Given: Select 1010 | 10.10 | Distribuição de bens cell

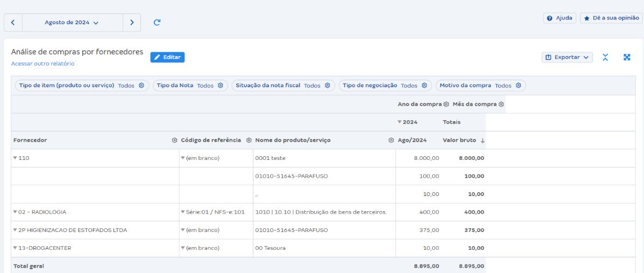Looking at the screenshot, I should click(x=324, y=212).
